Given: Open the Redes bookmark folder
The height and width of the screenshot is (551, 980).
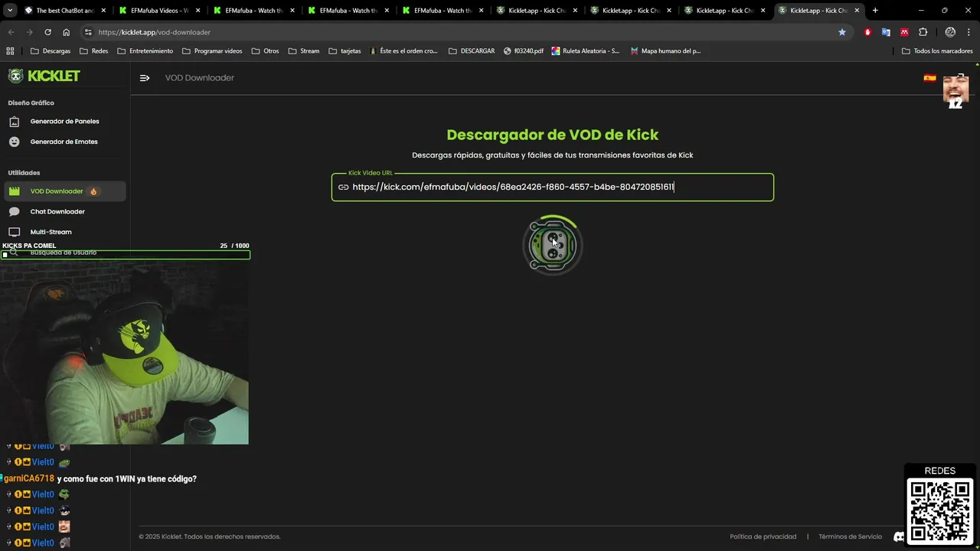Looking at the screenshot, I should coord(93,51).
